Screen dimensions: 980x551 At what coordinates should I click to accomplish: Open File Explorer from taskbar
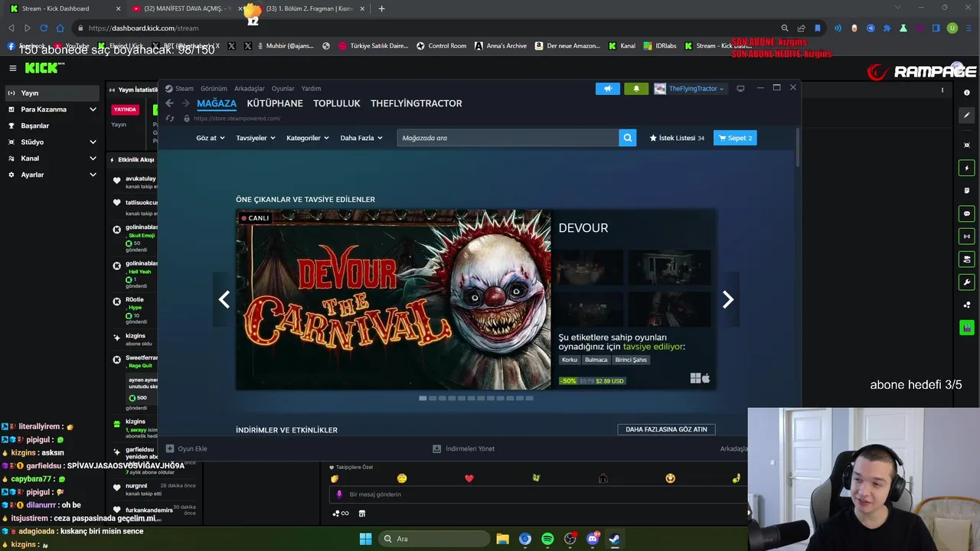coord(502,539)
